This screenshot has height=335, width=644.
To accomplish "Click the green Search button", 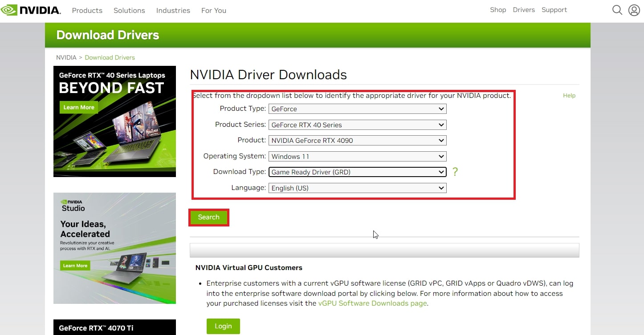I will pos(209,217).
